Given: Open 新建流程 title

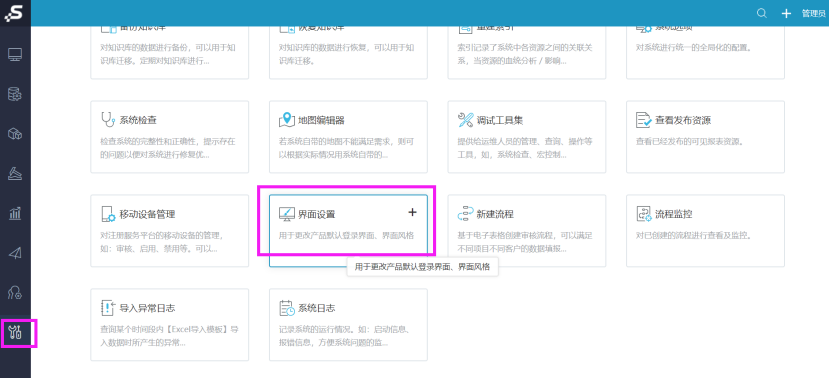Looking at the screenshot, I should click(495, 214).
